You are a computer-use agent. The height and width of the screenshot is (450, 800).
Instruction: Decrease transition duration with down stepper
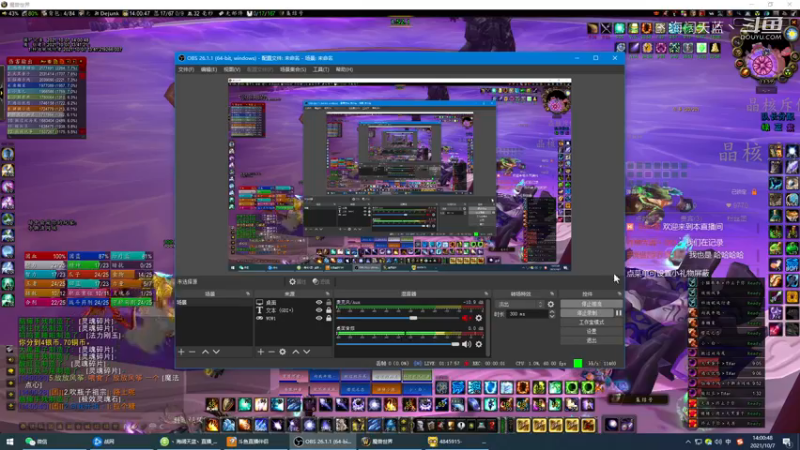[552, 316]
